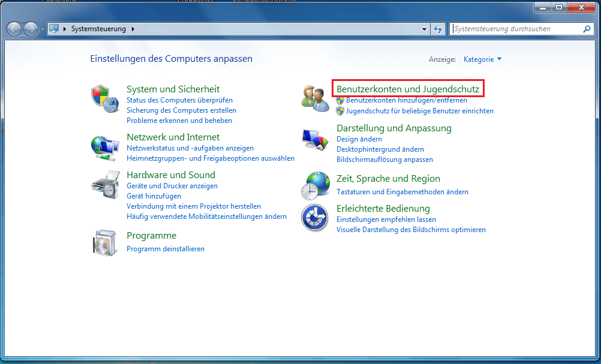Click Jugendschutz für beliebige Benutzer einrichten
This screenshot has height=364, width=601.
pyautogui.click(x=420, y=111)
